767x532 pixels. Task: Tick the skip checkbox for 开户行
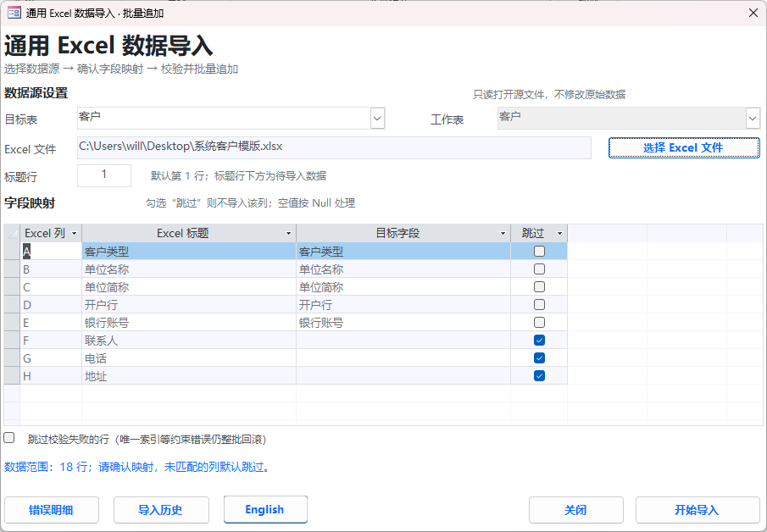click(x=539, y=305)
